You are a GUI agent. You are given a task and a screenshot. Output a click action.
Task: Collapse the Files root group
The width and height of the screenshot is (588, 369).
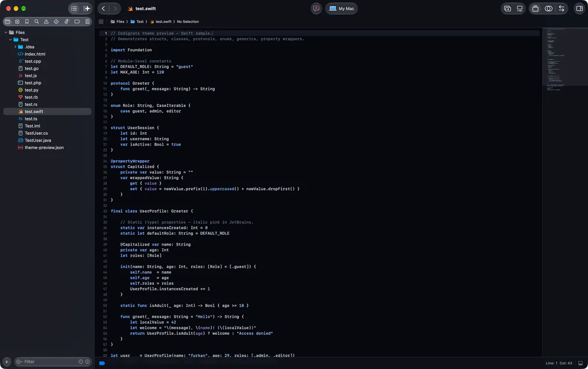pyautogui.click(x=5, y=32)
